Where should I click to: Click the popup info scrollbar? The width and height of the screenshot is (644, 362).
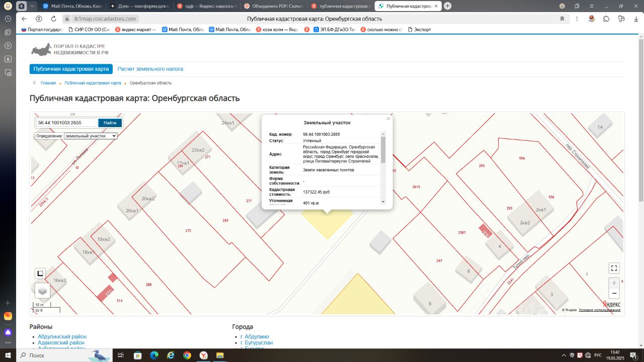383,150
